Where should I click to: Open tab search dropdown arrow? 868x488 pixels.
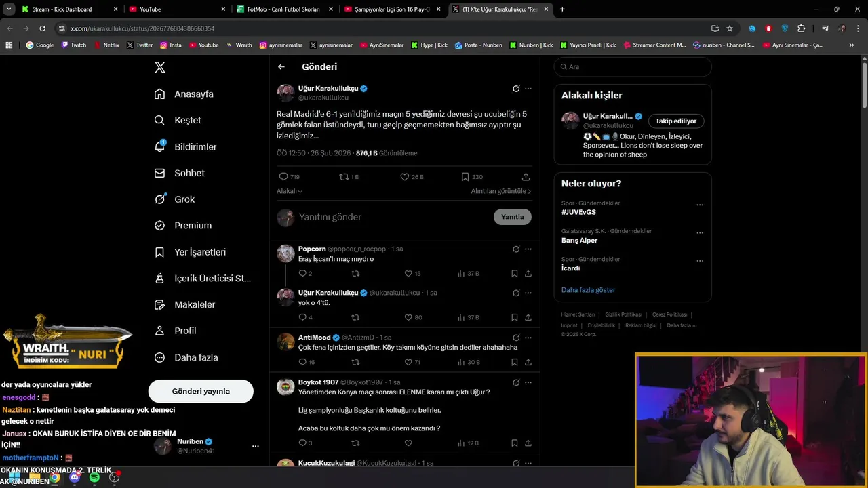point(9,9)
